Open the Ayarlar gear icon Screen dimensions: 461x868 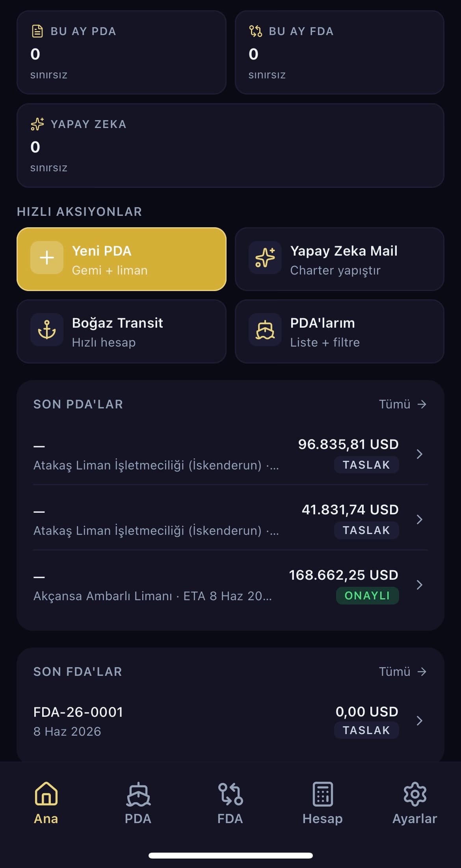415,794
